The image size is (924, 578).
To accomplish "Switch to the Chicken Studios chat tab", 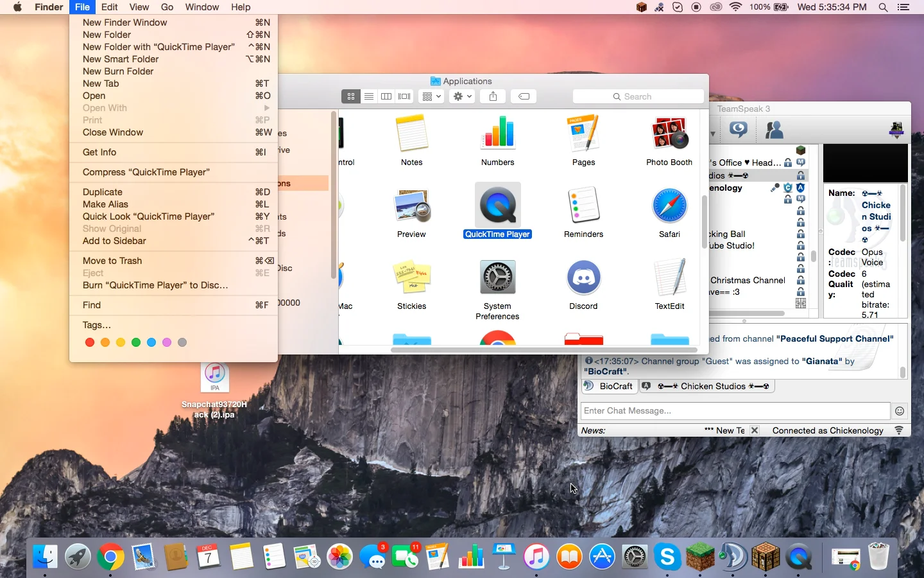I will pyautogui.click(x=707, y=386).
